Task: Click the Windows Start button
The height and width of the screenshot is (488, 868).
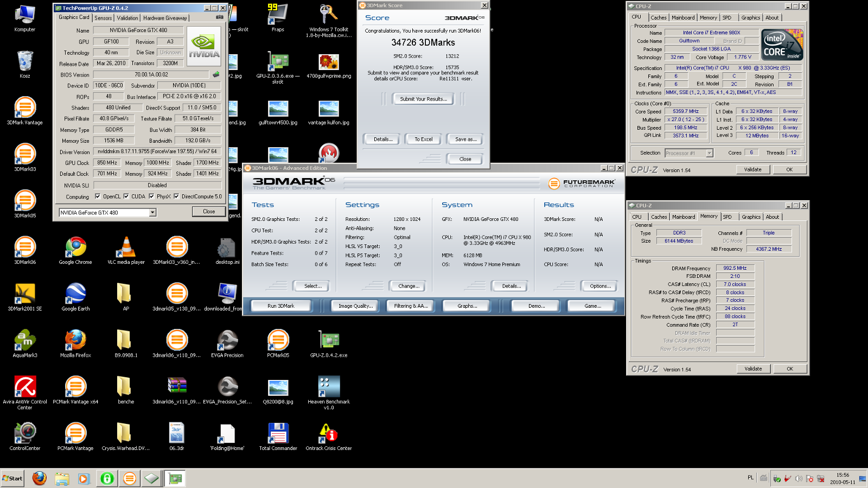Action: [x=12, y=478]
